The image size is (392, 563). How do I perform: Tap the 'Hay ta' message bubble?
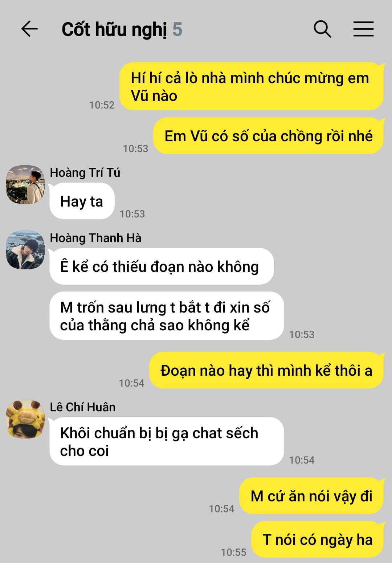tap(82, 201)
